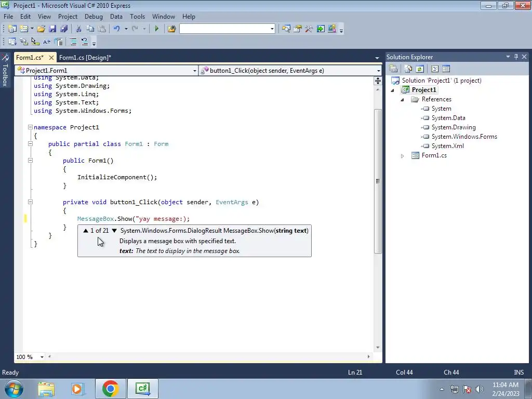The image size is (532, 399).
Task: Click the Display Quick Info icon
Action: click(x=35, y=42)
